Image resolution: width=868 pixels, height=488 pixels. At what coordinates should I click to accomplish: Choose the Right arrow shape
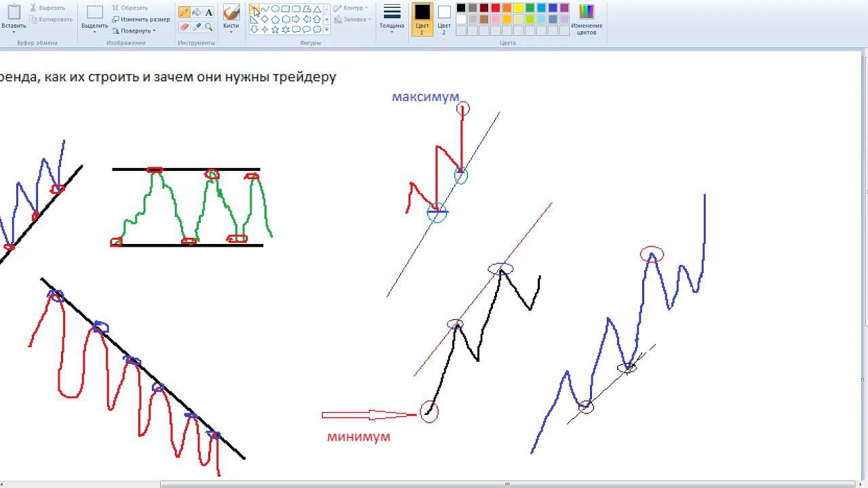coord(296,20)
